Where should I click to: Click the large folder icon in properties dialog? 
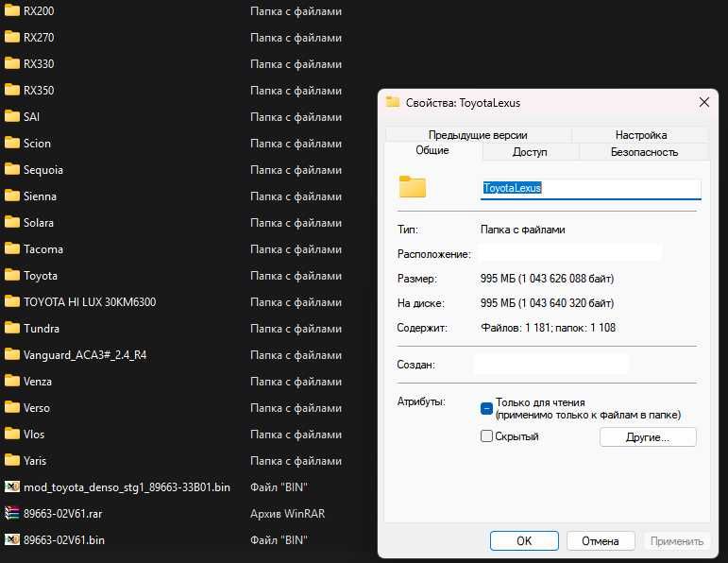pyautogui.click(x=413, y=187)
